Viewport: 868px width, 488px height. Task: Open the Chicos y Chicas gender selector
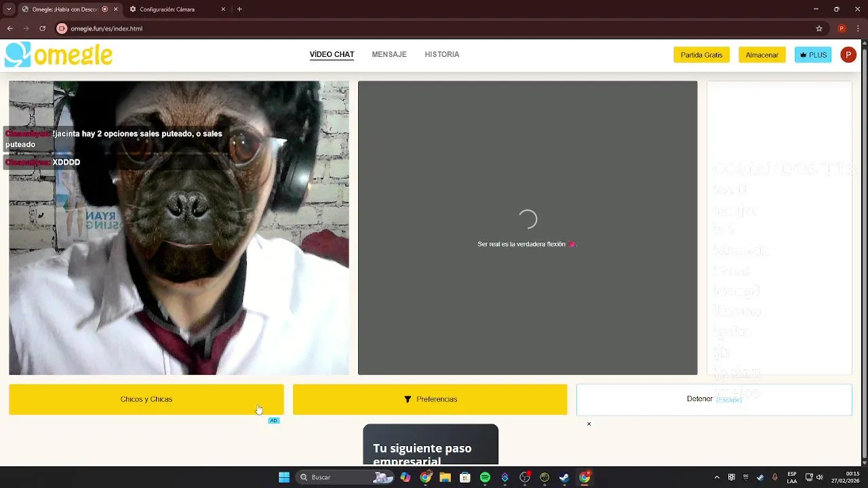click(146, 399)
